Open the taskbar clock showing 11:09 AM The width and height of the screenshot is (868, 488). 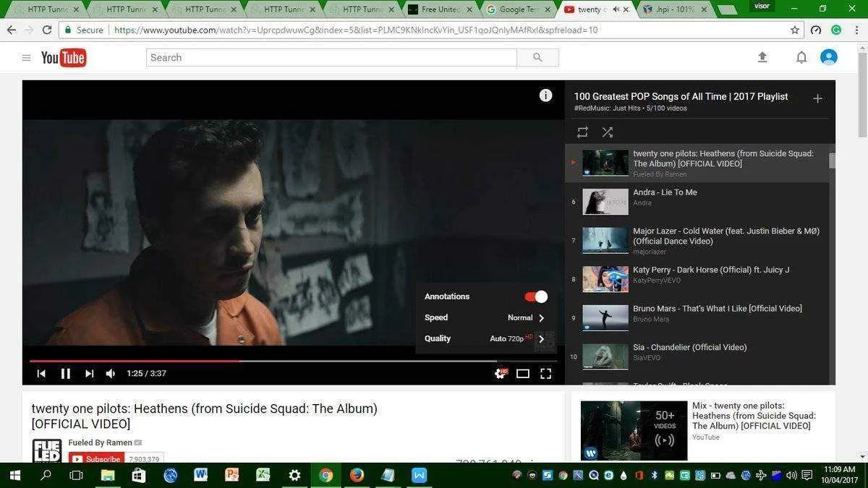pyautogui.click(x=838, y=475)
